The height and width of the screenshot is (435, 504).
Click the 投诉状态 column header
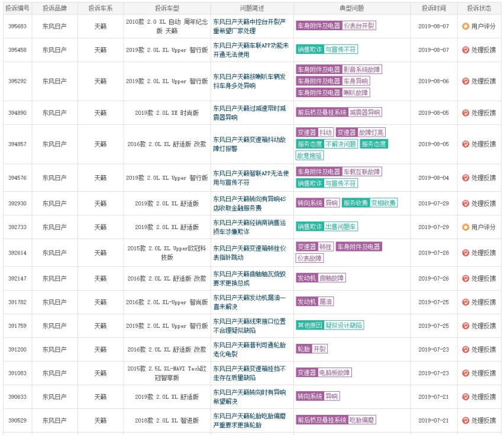coord(479,8)
